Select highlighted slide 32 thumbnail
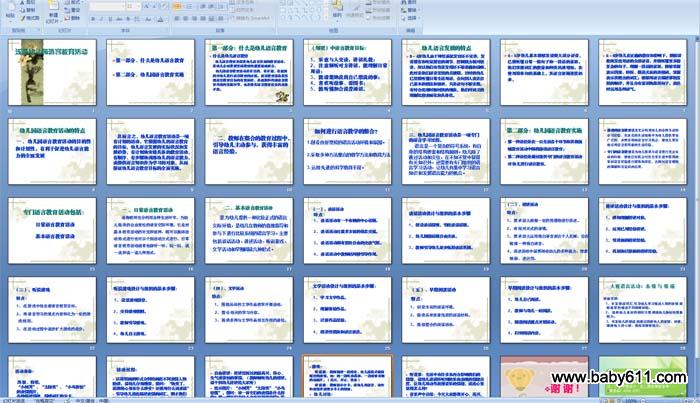Image resolution: width=700 pixels, height=403 pixels. coord(347,377)
